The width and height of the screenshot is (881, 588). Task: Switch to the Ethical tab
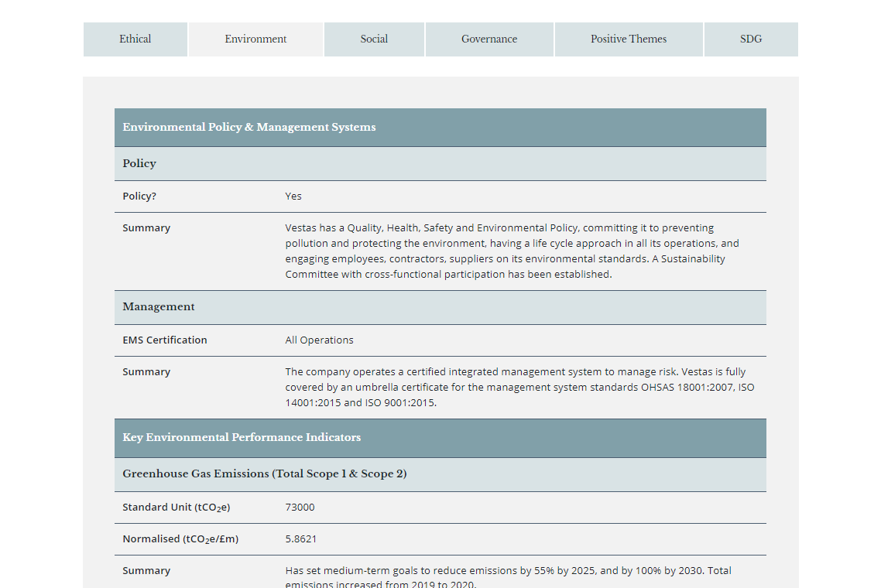135,39
